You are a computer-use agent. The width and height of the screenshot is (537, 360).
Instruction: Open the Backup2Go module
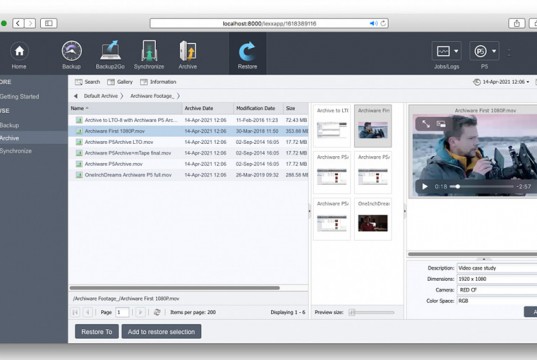[x=110, y=55]
